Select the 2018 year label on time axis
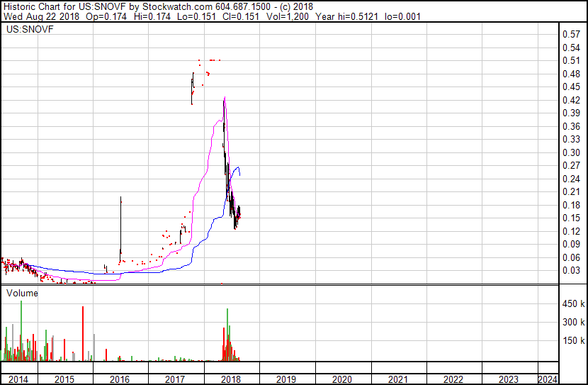 [231, 379]
